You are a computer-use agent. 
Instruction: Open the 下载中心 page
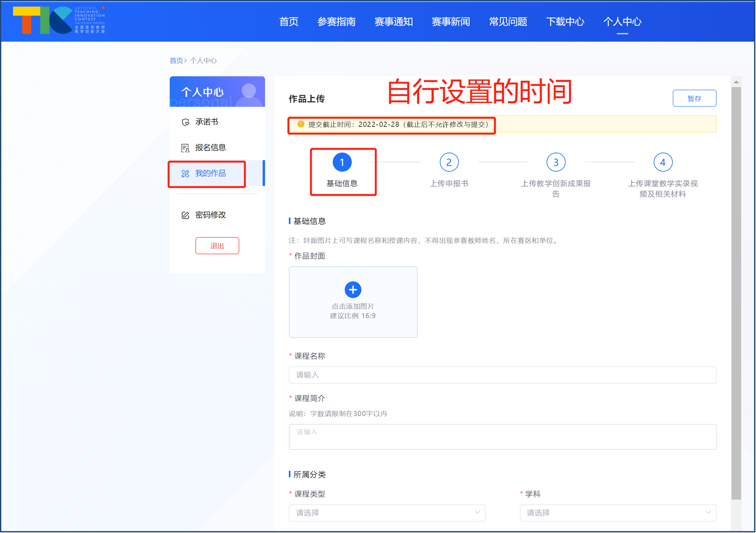565,22
